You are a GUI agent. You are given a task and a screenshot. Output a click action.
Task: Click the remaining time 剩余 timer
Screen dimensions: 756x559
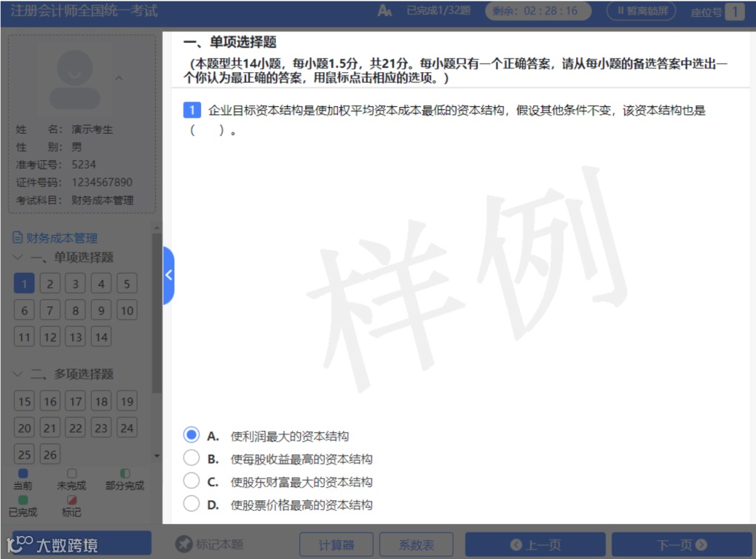(x=538, y=10)
